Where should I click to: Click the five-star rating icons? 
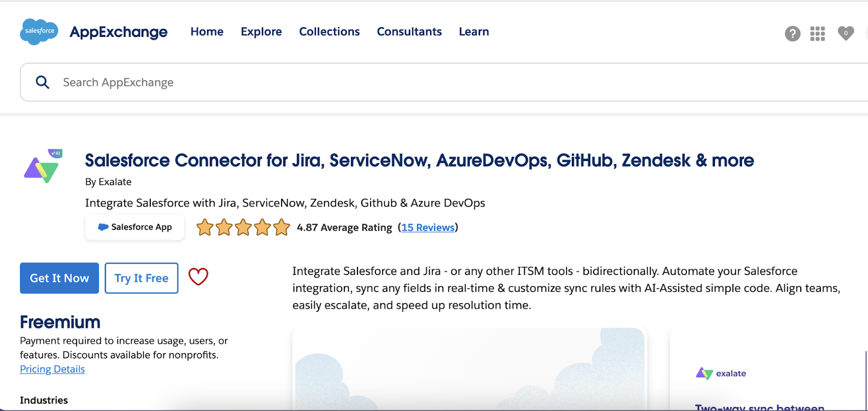243,227
